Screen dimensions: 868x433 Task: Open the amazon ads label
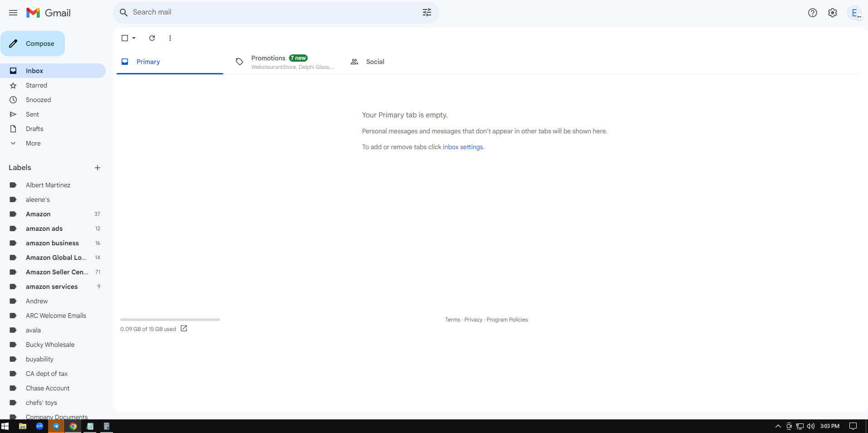click(53, 229)
